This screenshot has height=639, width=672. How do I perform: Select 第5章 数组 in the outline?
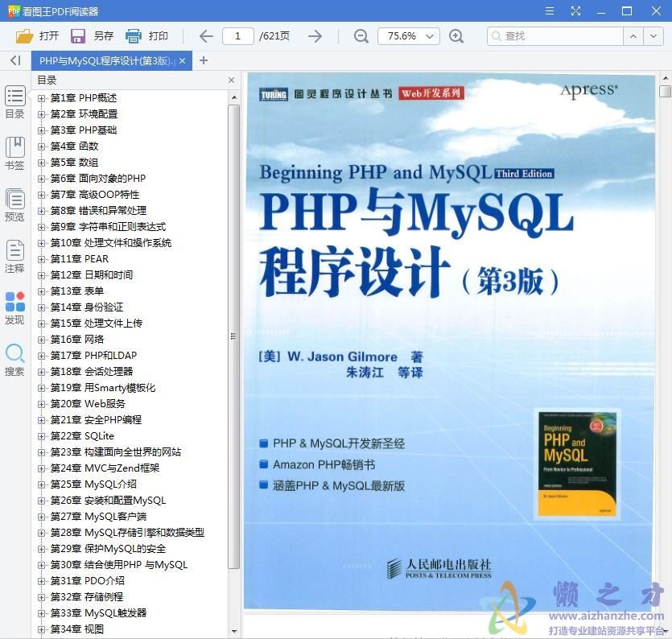[75, 163]
